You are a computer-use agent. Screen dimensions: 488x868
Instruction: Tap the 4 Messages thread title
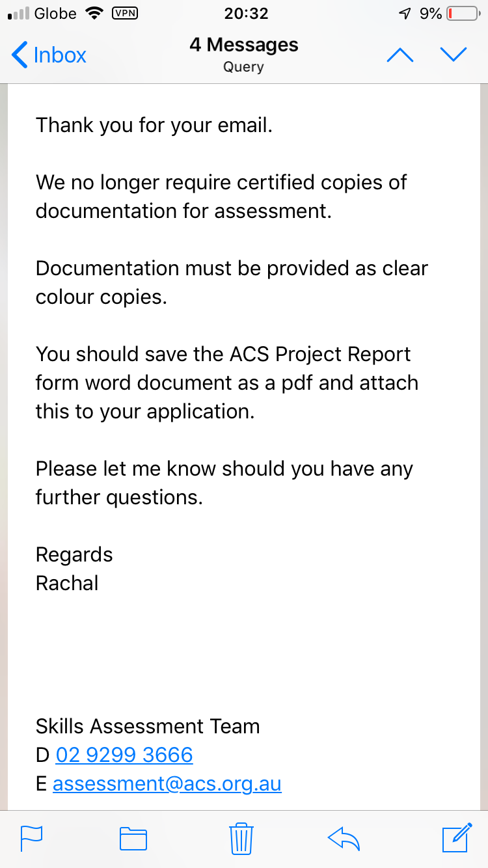pos(244,45)
